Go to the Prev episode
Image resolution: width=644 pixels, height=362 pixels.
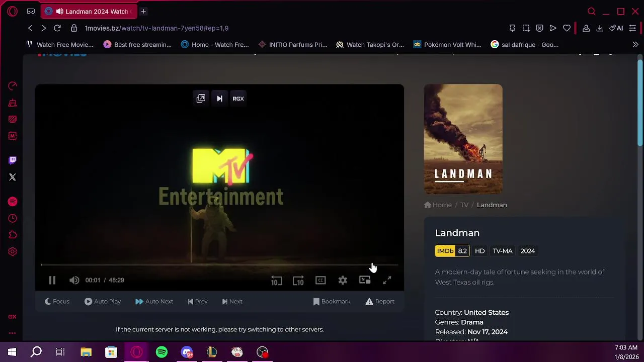tap(198, 301)
